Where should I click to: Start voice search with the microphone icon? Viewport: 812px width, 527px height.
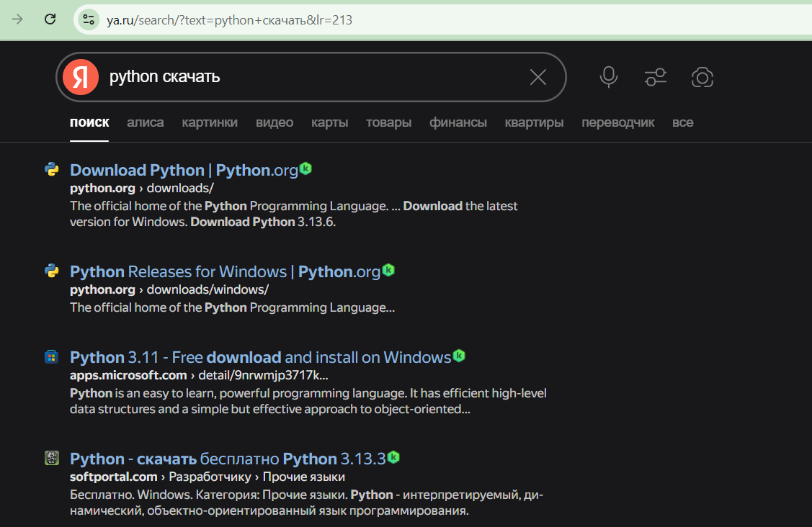pos(609,77)
